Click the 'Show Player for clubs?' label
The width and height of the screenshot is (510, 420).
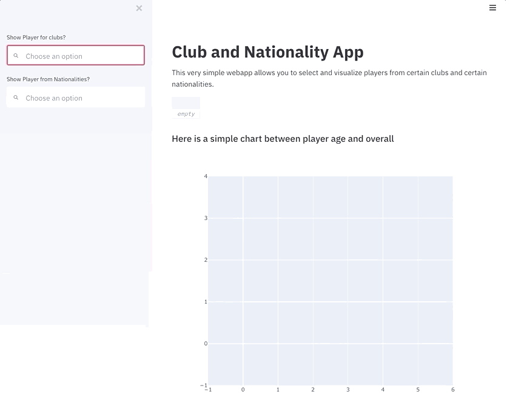pos(36,38)
